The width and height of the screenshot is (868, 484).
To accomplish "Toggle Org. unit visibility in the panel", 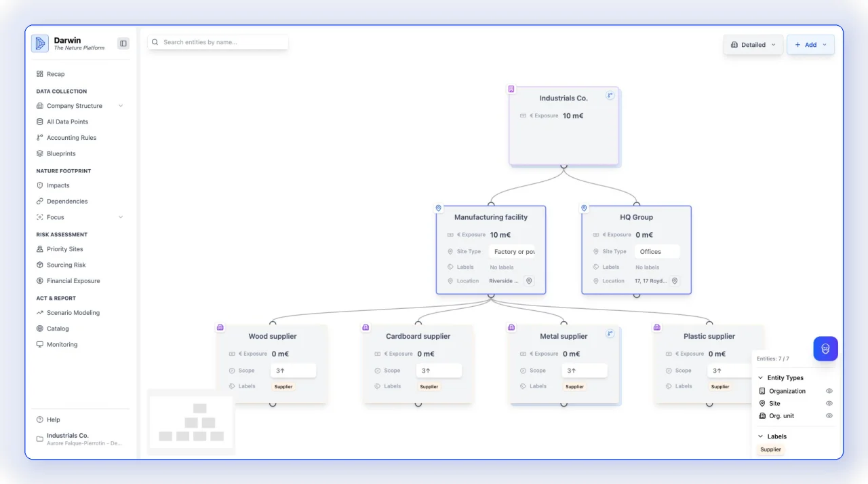I will (x=829, y=415).
